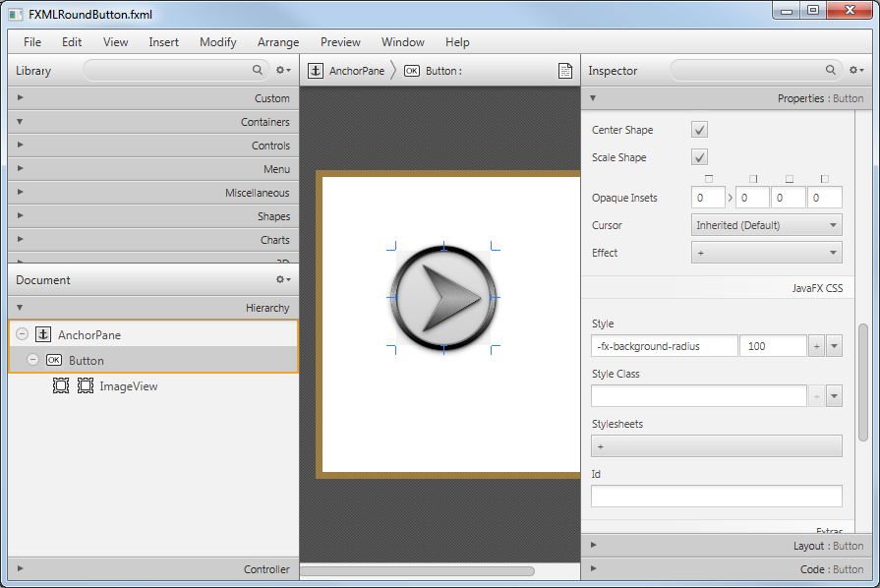Click inside the Id input field

[x=716, y=496]
